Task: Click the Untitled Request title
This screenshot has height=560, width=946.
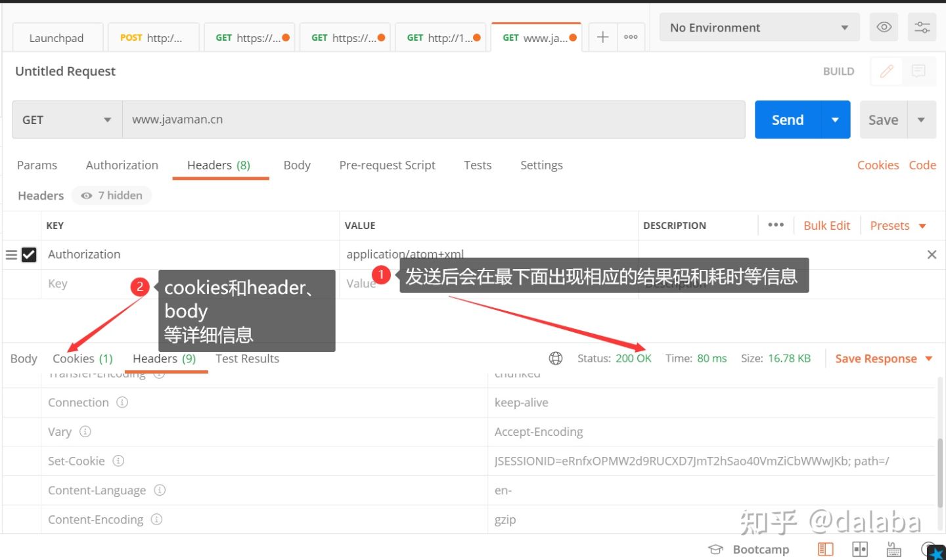Action: point(65,71)
